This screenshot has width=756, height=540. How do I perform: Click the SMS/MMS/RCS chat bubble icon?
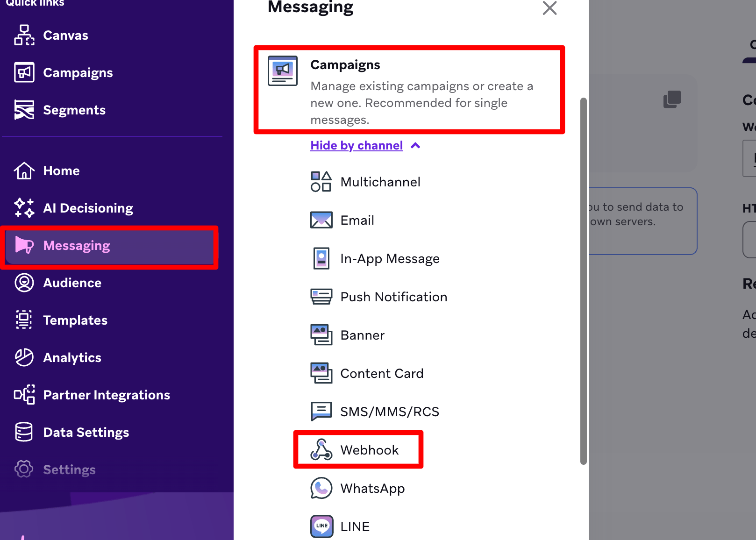tap(321, 412)
